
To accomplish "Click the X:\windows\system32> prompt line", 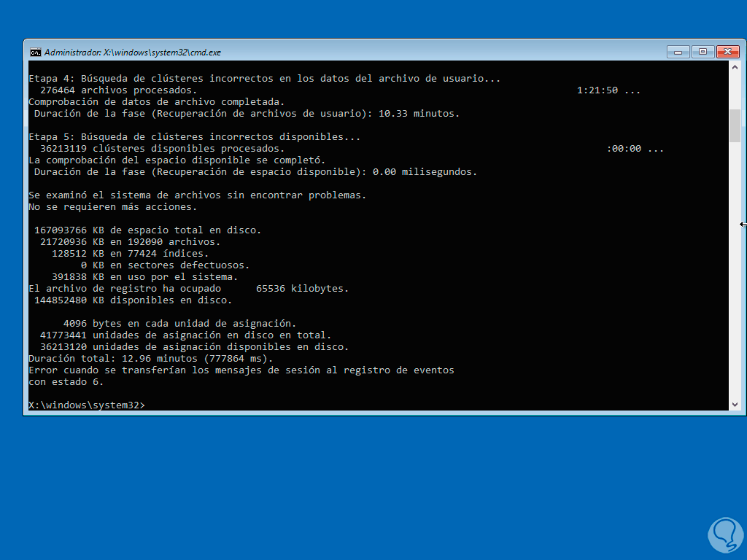I will (x=87, y=405).
